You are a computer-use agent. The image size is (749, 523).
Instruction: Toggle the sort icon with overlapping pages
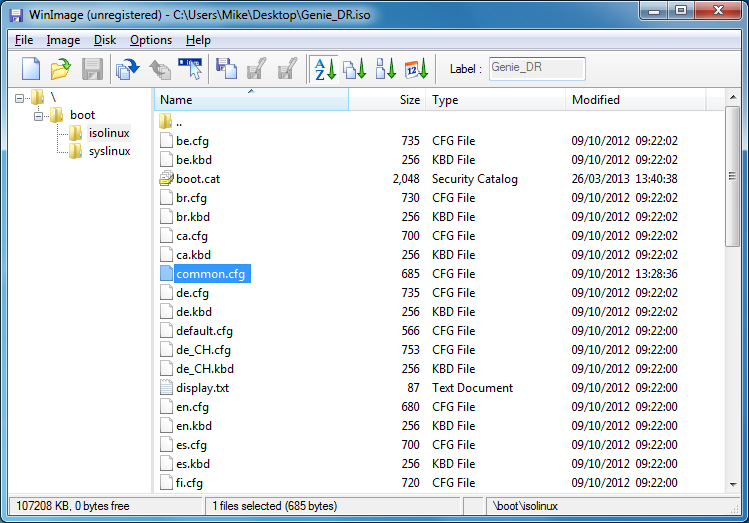[355, 69]
